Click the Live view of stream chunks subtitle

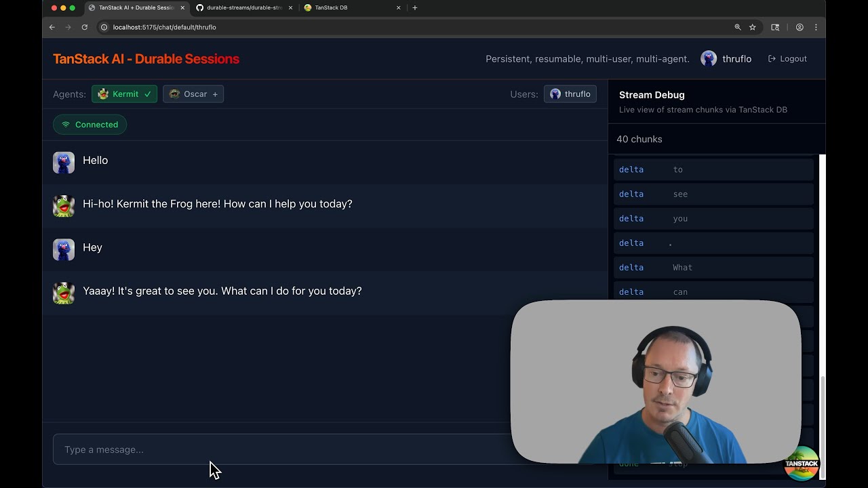point(703,110)
